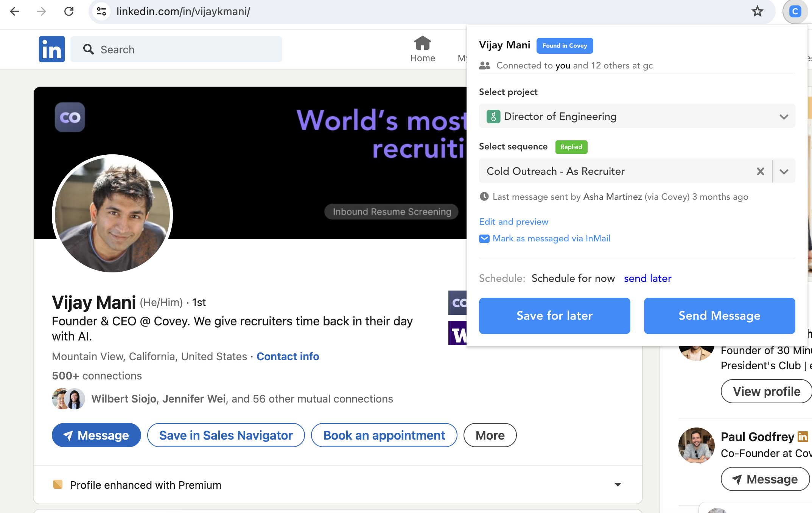Open the Director of Engineering project dropdown
812x513 pixels.
tap(637, 117)
